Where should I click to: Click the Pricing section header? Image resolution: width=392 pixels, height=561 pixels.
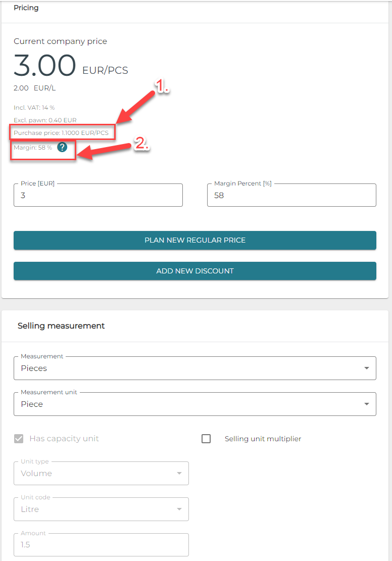26,8
